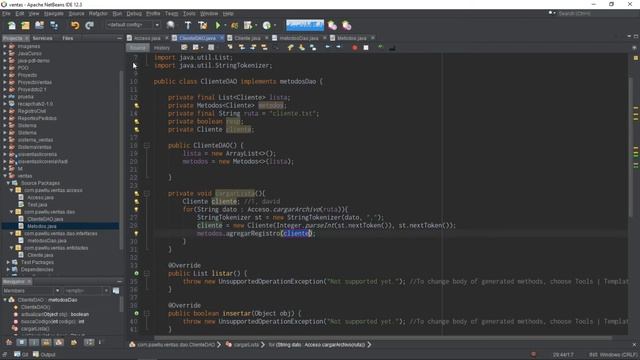Open the Git status bar button

coord(21,355)
